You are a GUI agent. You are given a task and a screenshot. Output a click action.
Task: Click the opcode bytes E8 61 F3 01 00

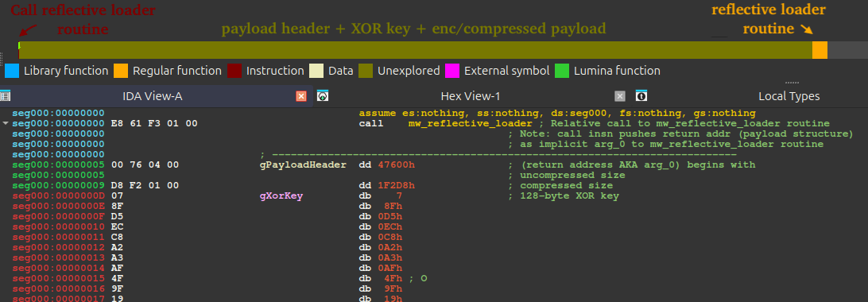coord(154,123)
